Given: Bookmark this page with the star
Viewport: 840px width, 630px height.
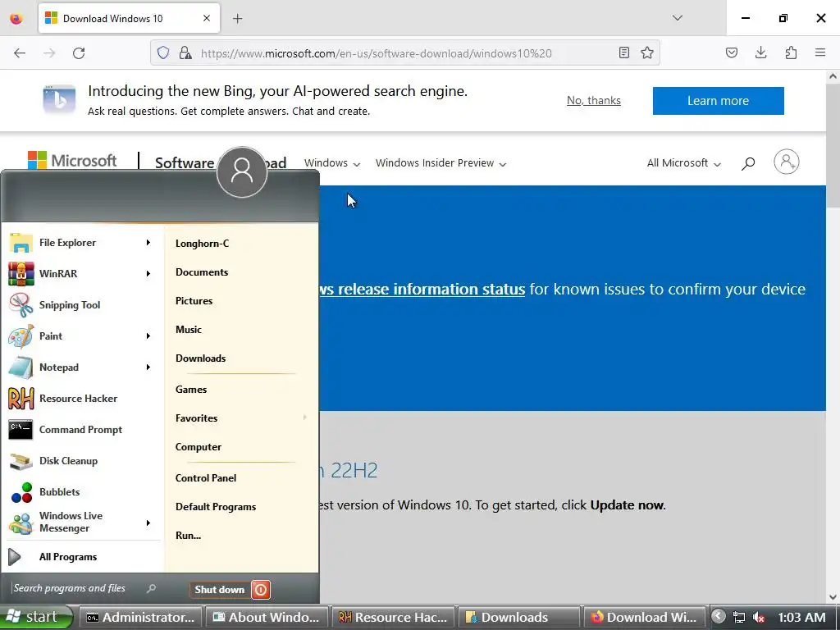Looking at the screenshot, I should pyautogui.click(x=647, y=52).
